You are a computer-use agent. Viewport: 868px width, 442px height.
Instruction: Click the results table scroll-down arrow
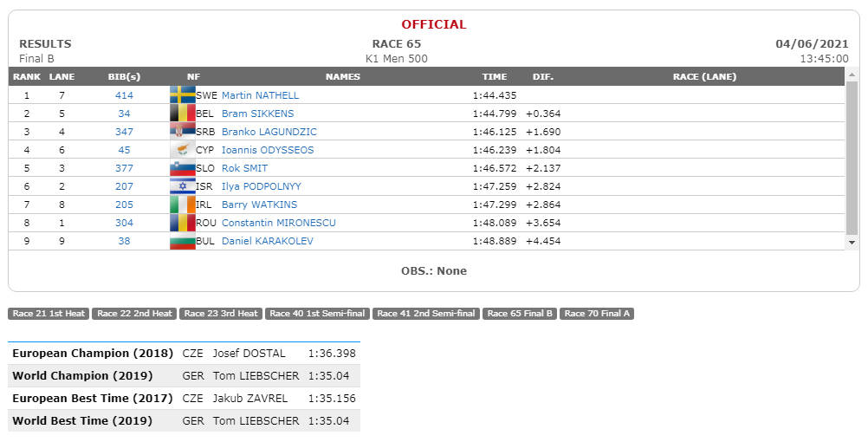(x=852, y=243)
